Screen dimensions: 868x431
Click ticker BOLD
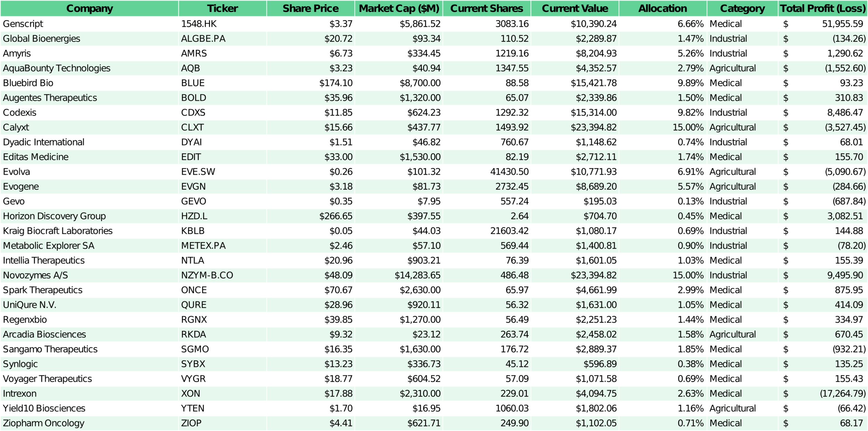pos(223,98)
